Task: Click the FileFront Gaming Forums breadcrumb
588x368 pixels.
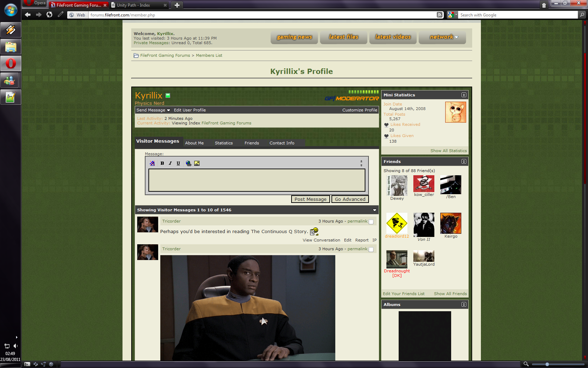Action: click(x=165, y=55)
